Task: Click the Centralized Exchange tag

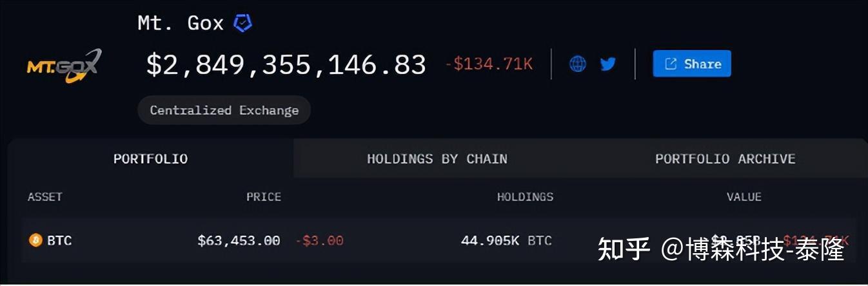Action: (x=224, y=110)
